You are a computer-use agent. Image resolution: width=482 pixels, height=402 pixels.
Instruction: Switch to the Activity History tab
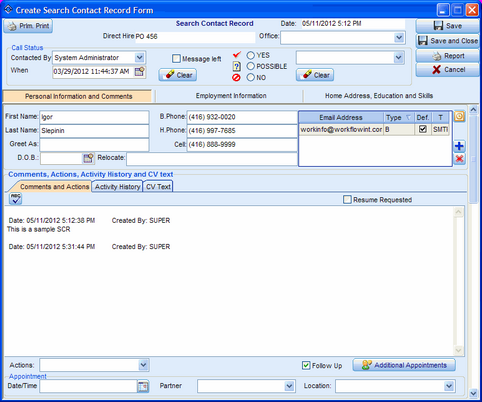tap(117, 187)
